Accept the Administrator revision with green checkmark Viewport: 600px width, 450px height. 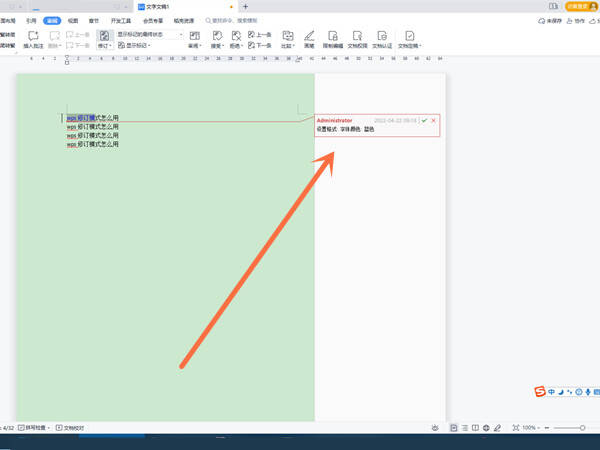click(x=424, y=121)
